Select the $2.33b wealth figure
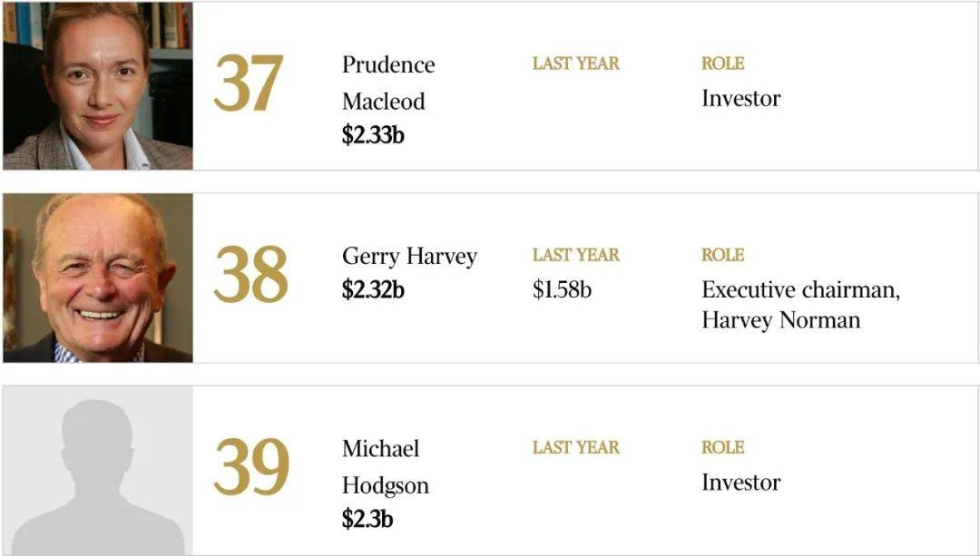This screenshot has width=980, height=556. pyautogui.click(x=373, y=135)
